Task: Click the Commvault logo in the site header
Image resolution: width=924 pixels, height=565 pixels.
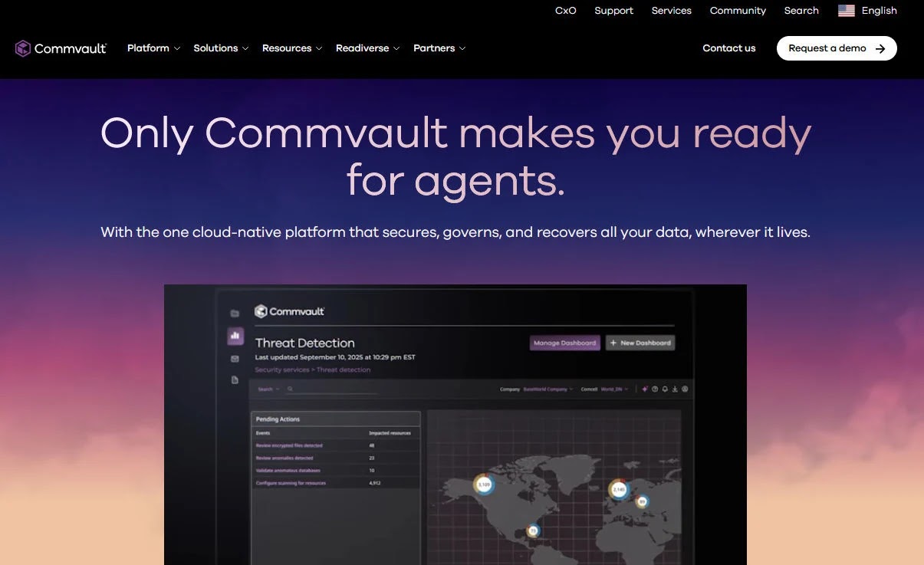Action: click(61, 48)
